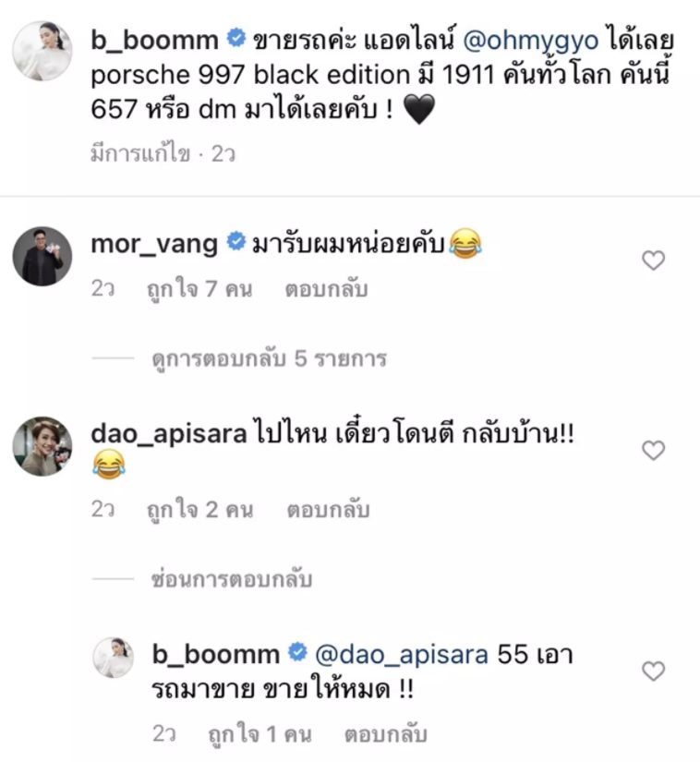This screenshot has height=762, width=700.
Task: Like mor_vang's comment with heart icon
Action: click(x=653, y=260)
